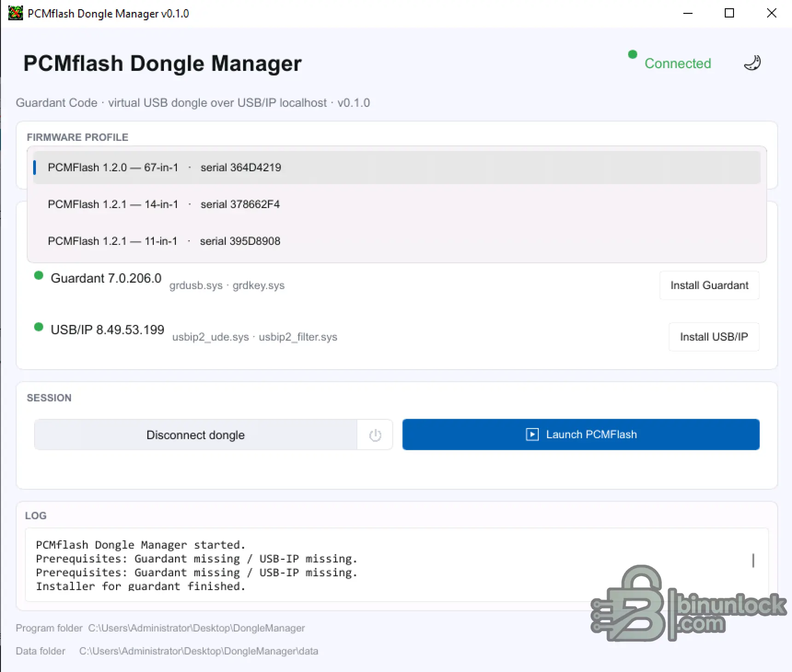Click the green USB/IP status dot

(x=39, y=327)
